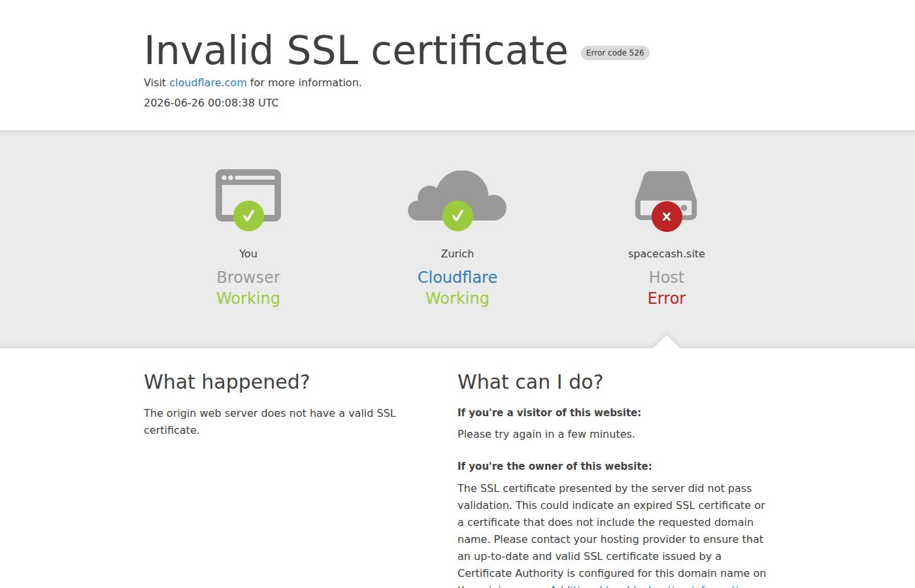Click the cloud icon above Zurich
Screen dimensions: 915x588
click(x=457, y=200)
